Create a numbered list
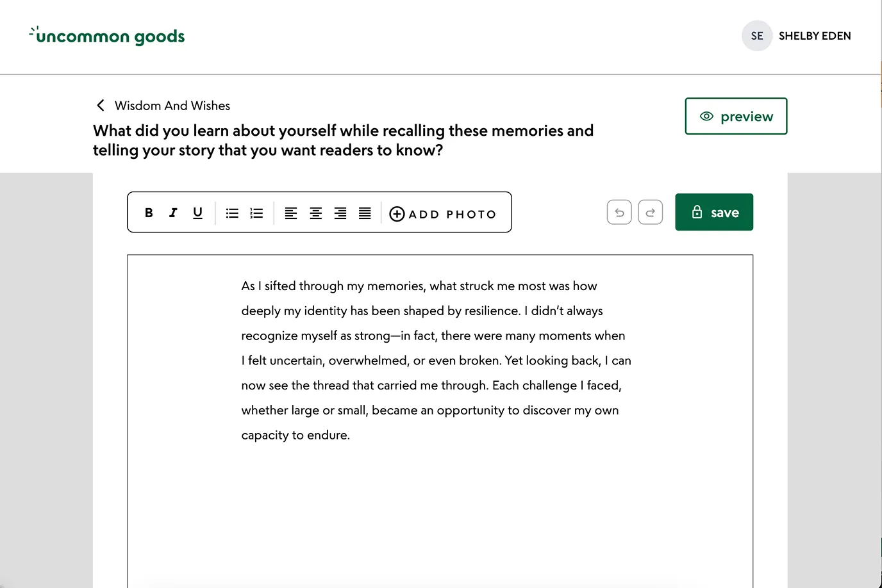 click(256, 213)
